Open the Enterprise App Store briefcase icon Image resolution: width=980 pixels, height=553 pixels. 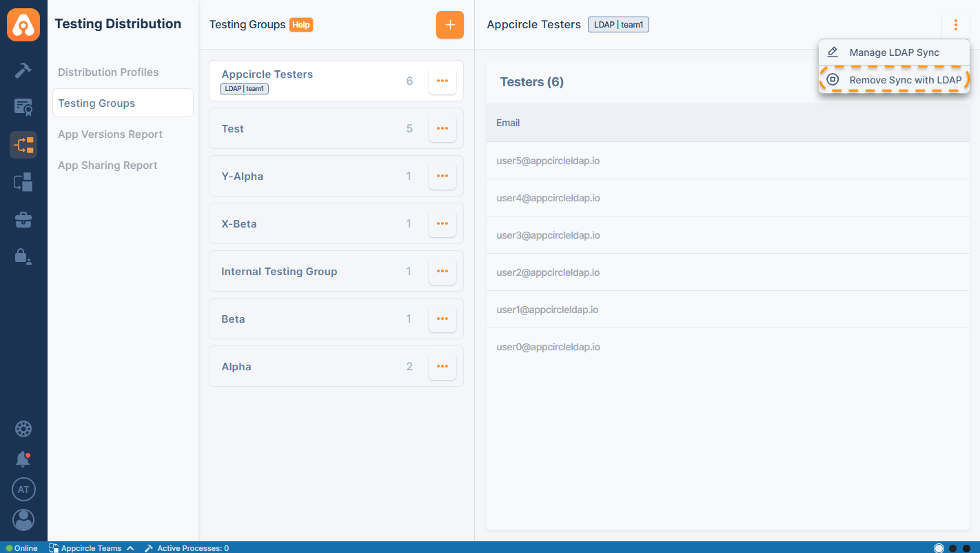(x=23, y=220)
